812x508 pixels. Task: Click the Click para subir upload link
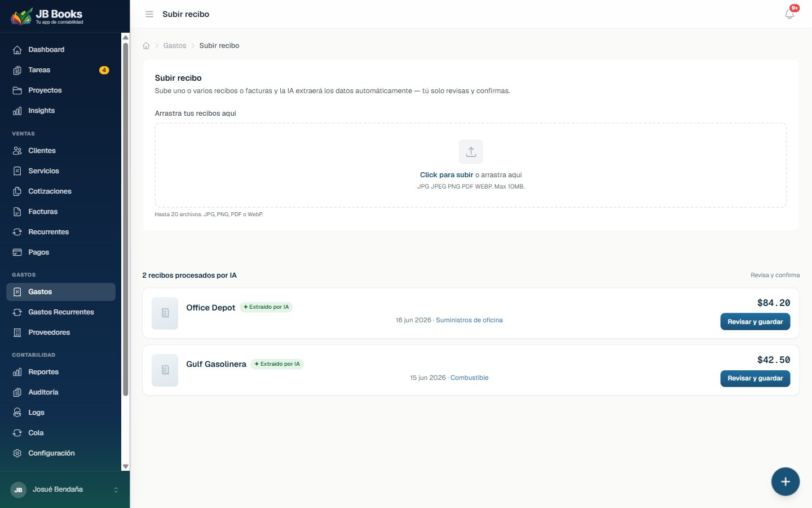[447, 175]
